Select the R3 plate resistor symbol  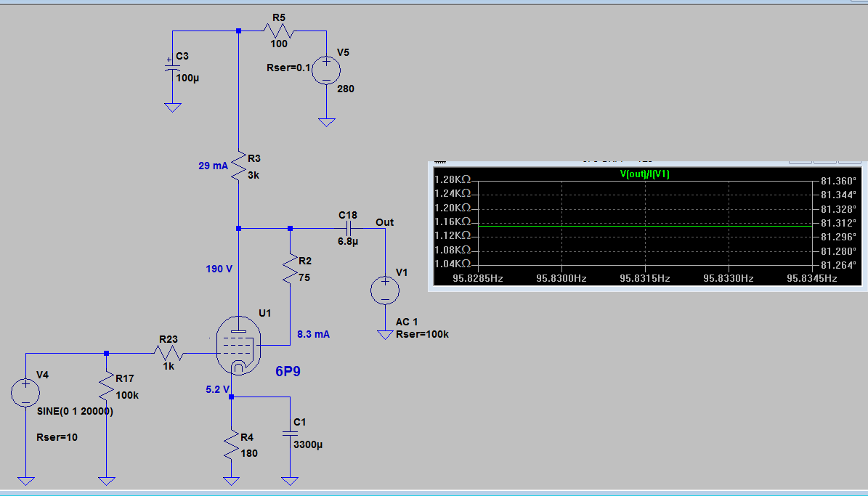238,166
